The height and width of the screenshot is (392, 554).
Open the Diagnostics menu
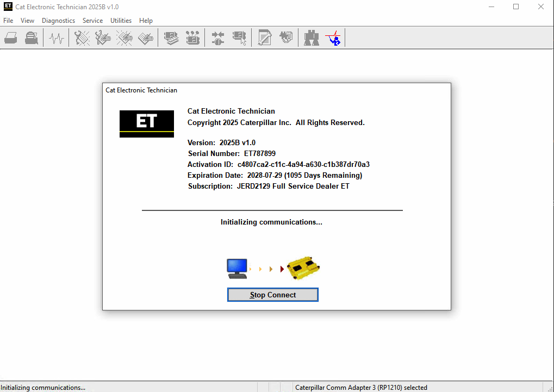[x=58, y=20]
